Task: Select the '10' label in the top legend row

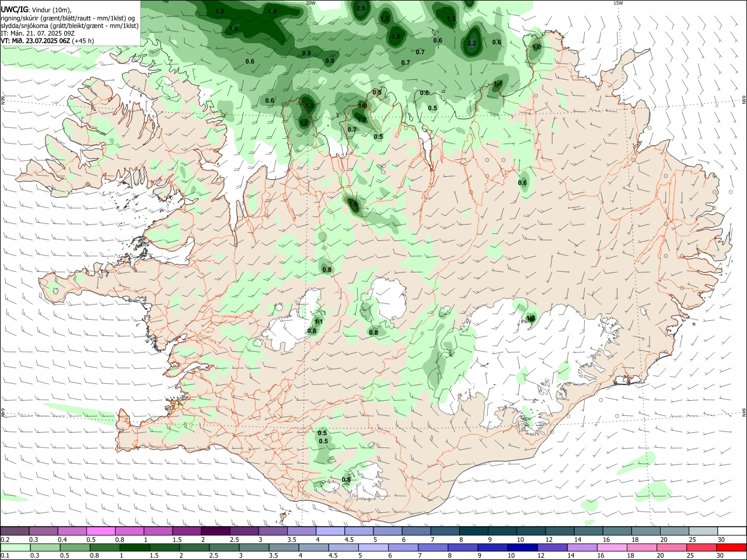Action: tap(520, 540)
